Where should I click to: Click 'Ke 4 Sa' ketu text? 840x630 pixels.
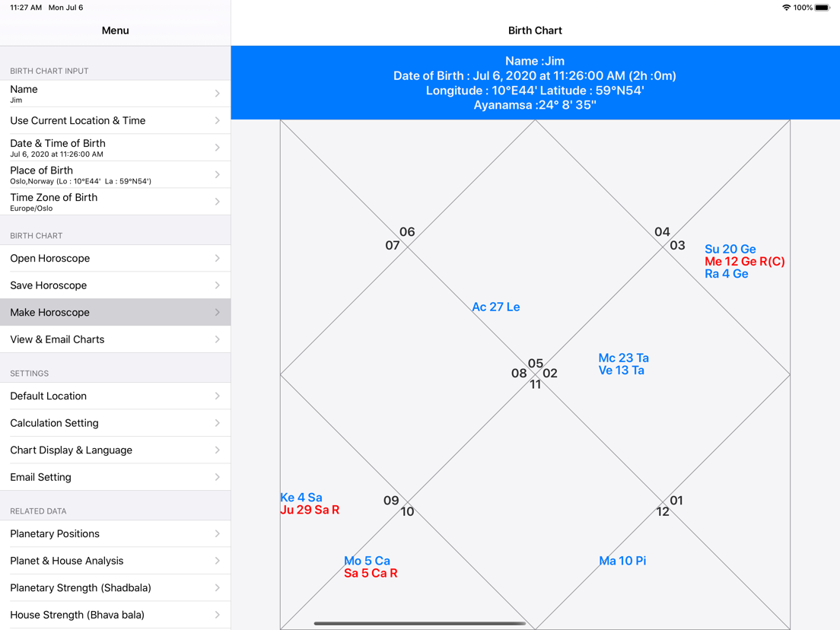click(301, 498)
